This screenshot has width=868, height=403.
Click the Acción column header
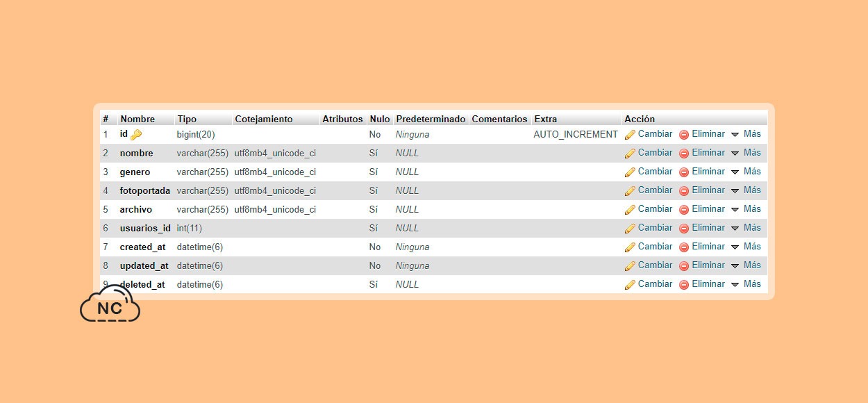pyautogui.click(x=640, y=120)
